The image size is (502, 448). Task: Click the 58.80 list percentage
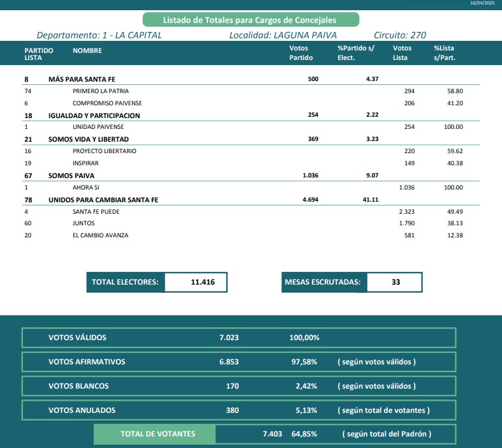[x=455, y=91]
